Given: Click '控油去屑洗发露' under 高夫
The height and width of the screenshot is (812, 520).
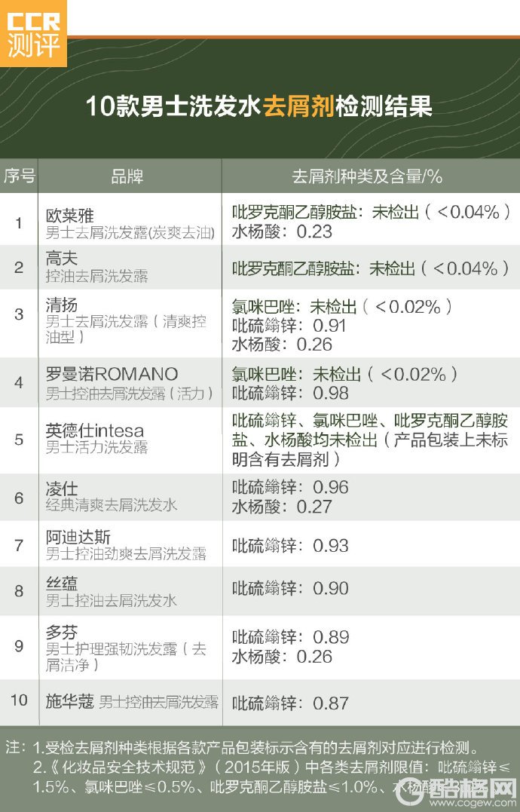Looking at the screenshot, I should (96, 276).
